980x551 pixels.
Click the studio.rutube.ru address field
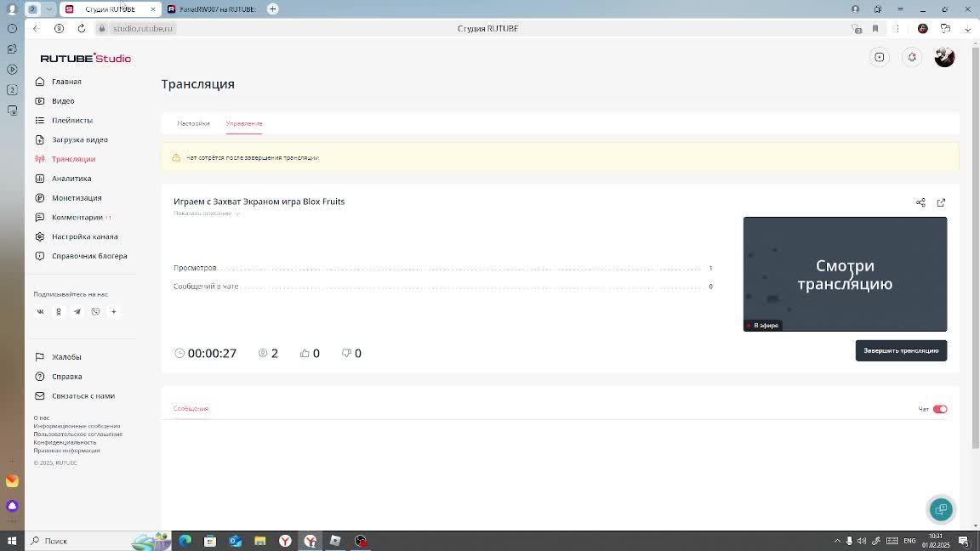coord(143,29)
